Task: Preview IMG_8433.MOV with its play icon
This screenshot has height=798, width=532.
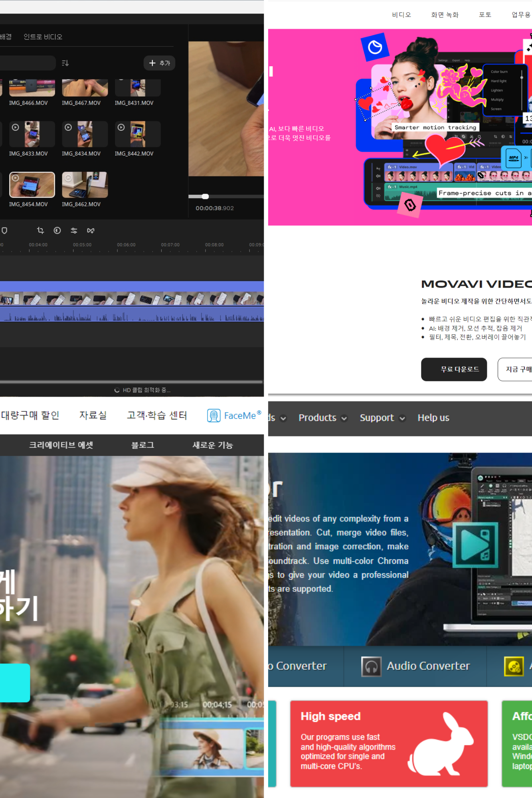Action: click(15, 127)
